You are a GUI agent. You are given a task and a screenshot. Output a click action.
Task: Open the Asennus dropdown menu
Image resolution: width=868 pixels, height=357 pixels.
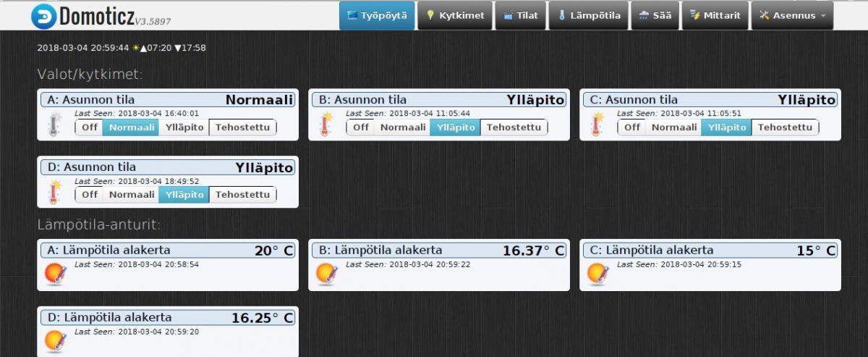tap(792, 15)
